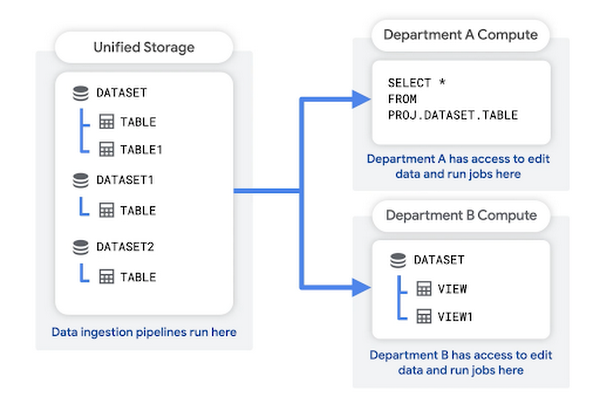Select the VIEW1 table icon
Viewport: 600px width, 397px height.
tap(424, 316)
